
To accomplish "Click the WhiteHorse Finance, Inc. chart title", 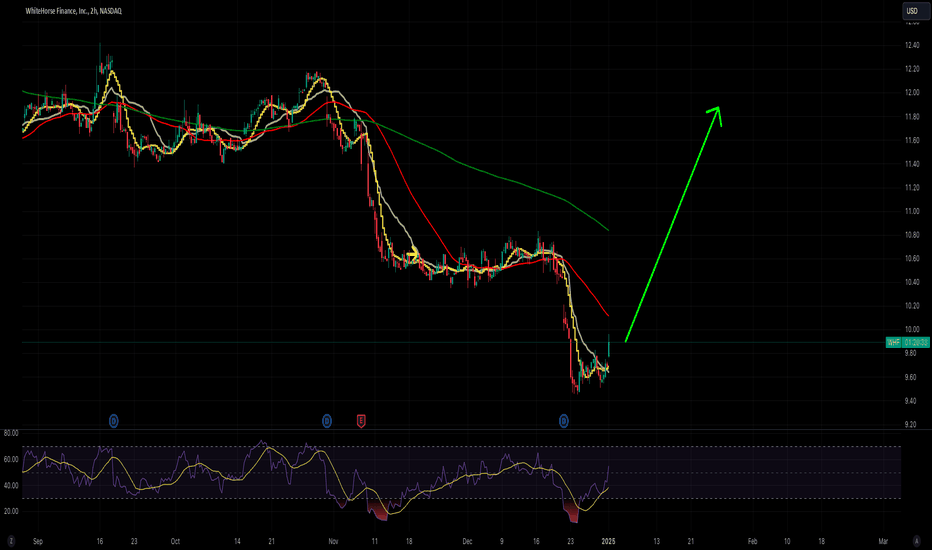I will click(x=74, y=11).
